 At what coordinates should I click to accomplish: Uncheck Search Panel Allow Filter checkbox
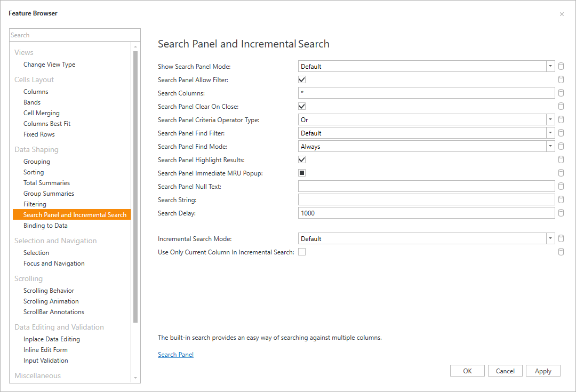[302, 80]
